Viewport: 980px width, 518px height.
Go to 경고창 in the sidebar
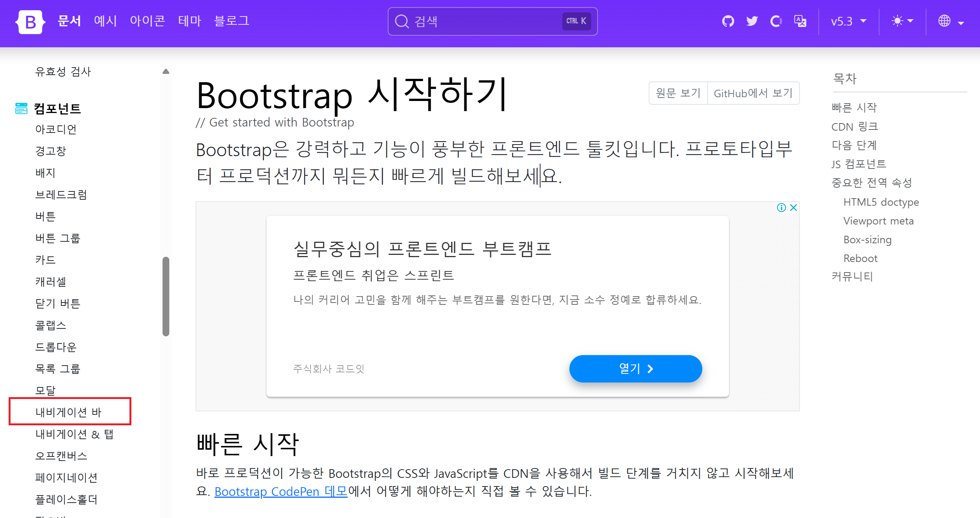click(x=51, y=151)
